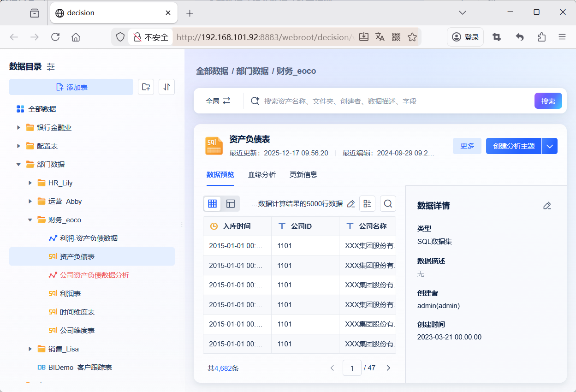Click the search refresh icon in search bar
Viewport: 576px width, 392px height.
tap(255, 101)
